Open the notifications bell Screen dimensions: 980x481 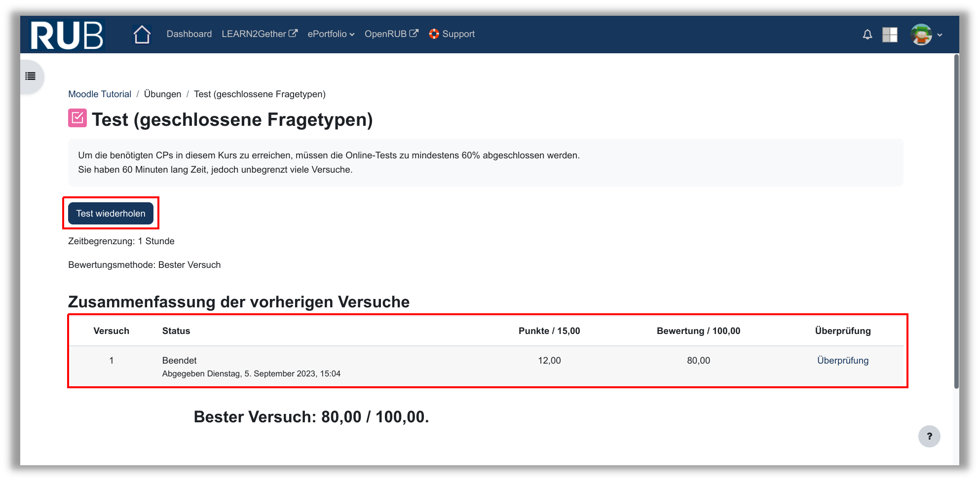coord(867,35)
